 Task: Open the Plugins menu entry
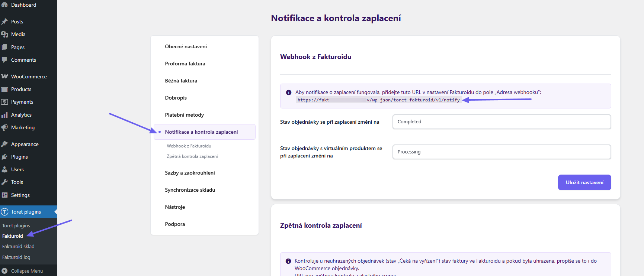(29, 157)
